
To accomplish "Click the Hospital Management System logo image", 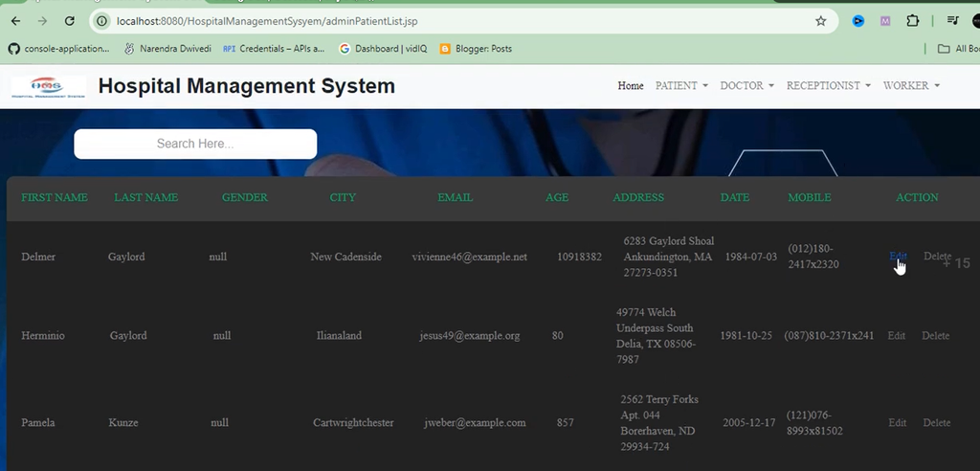I will click(x=48, y=86).
